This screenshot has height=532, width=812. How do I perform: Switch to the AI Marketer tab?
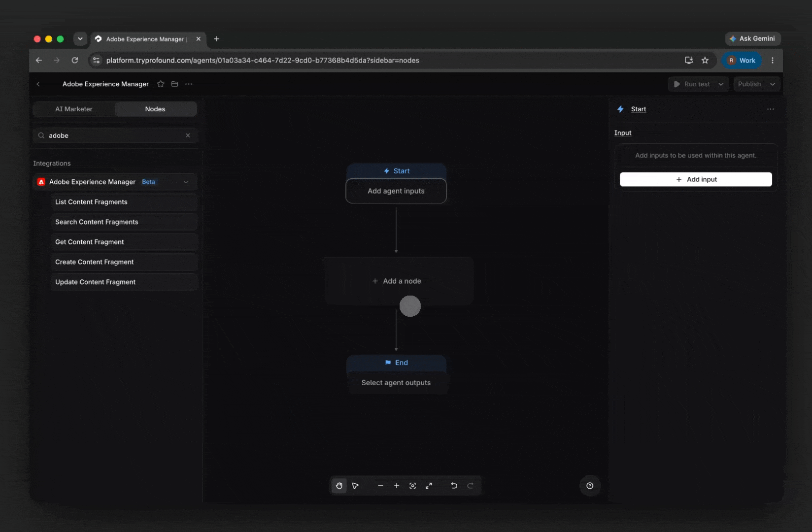[74, 109]
